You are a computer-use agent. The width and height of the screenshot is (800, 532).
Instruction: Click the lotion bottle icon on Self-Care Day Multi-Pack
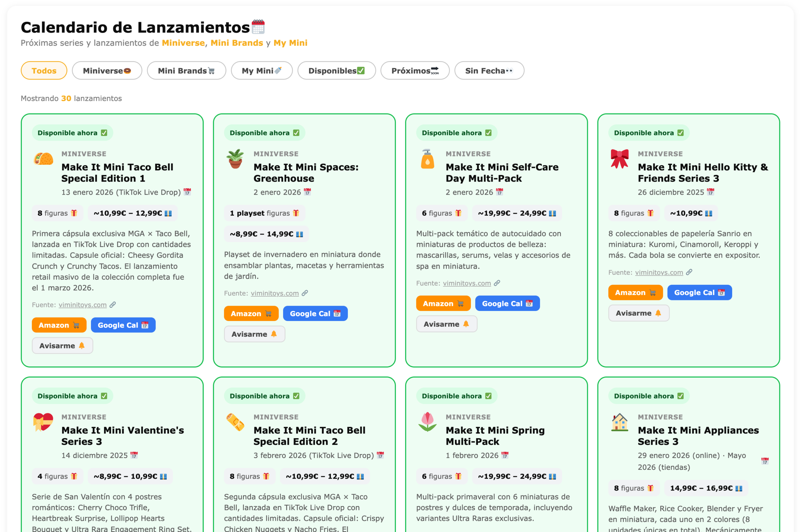(x=427, y=158)
